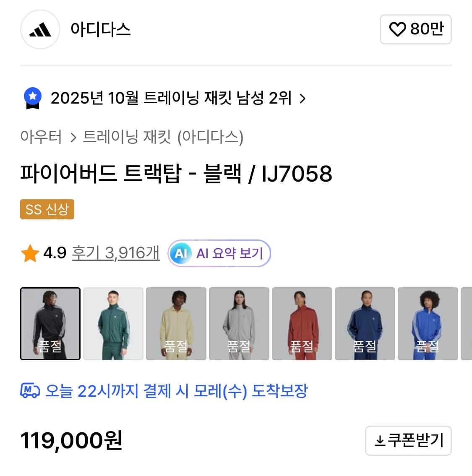Click the download arrow on 쿠폰받기 button
The image size is (472, 476).
(379, 441)
